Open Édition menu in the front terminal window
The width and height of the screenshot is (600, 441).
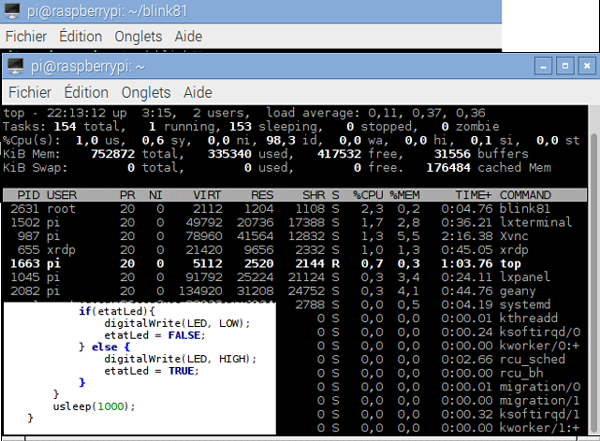click(x=86, y=92)
